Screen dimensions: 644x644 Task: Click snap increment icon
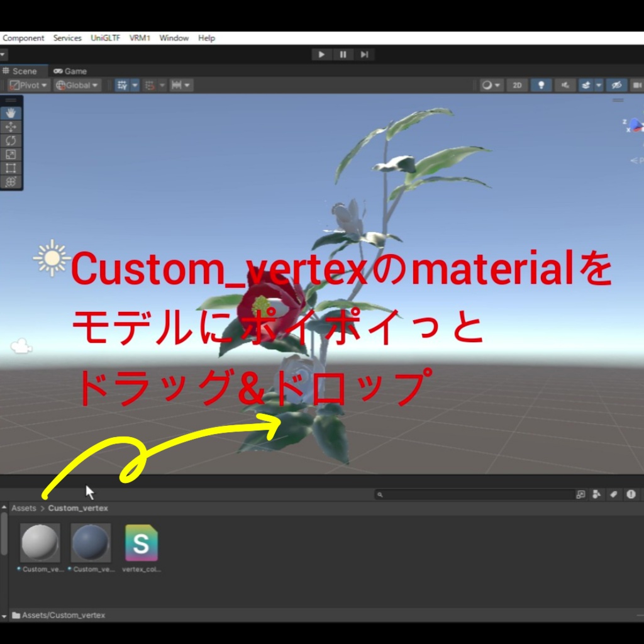coord(150,85)
